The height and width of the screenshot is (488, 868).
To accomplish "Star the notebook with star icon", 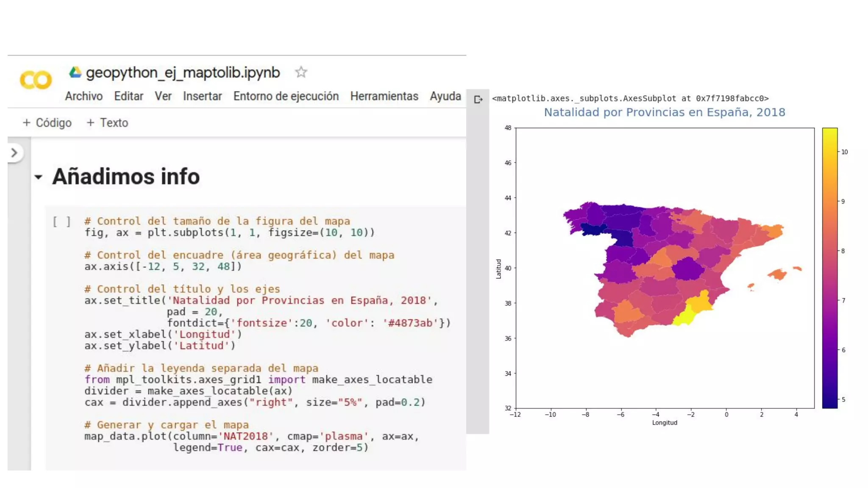I will [x=301, y=72].
